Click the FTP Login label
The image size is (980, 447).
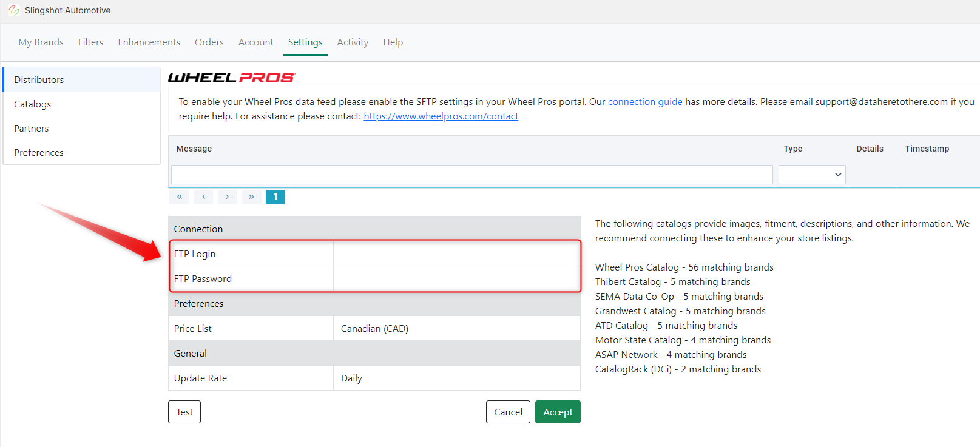(x=195, y=254)
